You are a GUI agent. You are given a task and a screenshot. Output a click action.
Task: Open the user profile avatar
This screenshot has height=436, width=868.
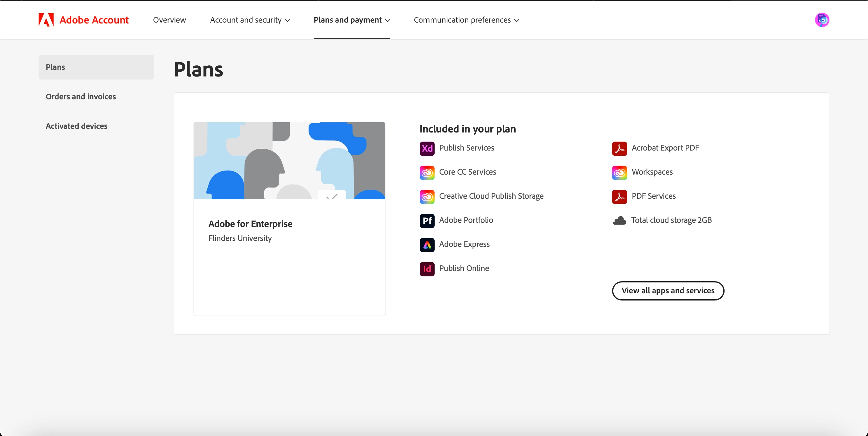coord(822,20)
